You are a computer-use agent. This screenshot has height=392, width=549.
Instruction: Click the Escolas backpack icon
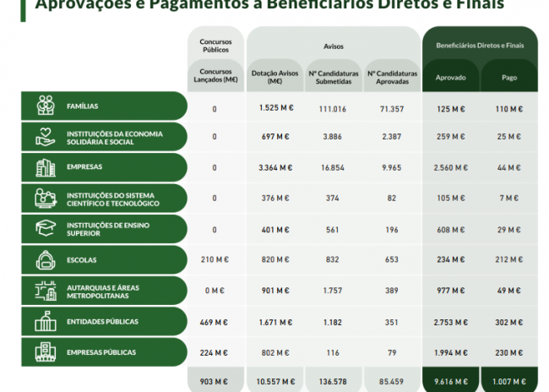point(46,260)
